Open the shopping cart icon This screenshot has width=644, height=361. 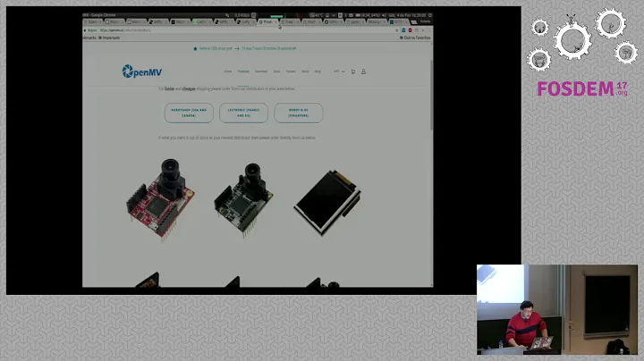pos(352,71)
